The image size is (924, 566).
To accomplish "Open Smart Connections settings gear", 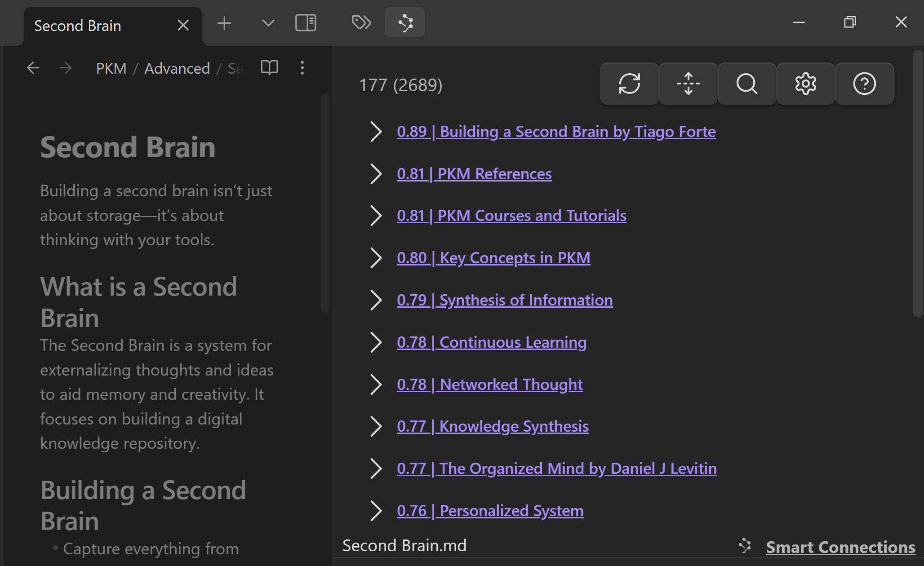I will (805, 84).
